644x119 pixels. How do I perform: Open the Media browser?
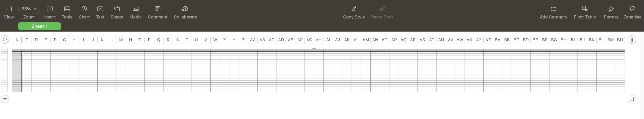pyautogui.click(x=135, y=12)
